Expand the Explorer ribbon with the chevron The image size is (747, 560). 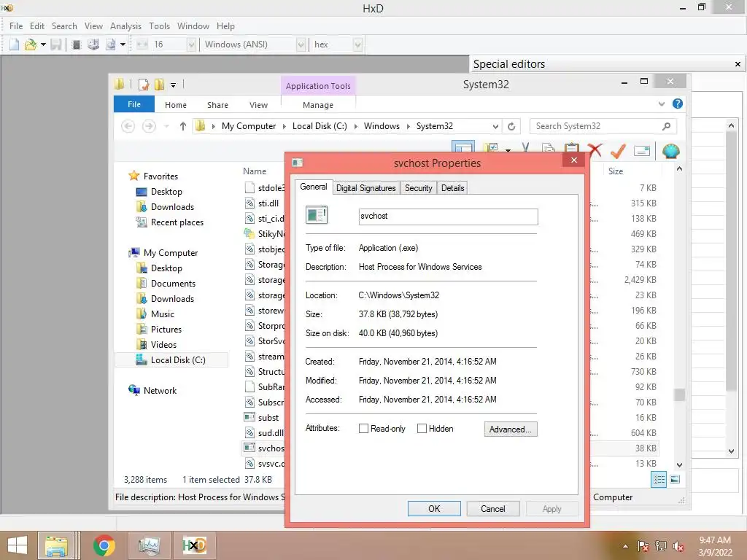(661, 104)
